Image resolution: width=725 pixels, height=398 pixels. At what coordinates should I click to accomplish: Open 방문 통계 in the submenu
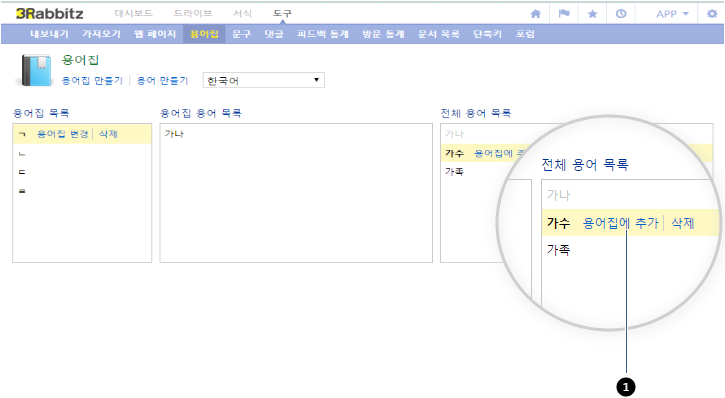click(x=383, y=34)
